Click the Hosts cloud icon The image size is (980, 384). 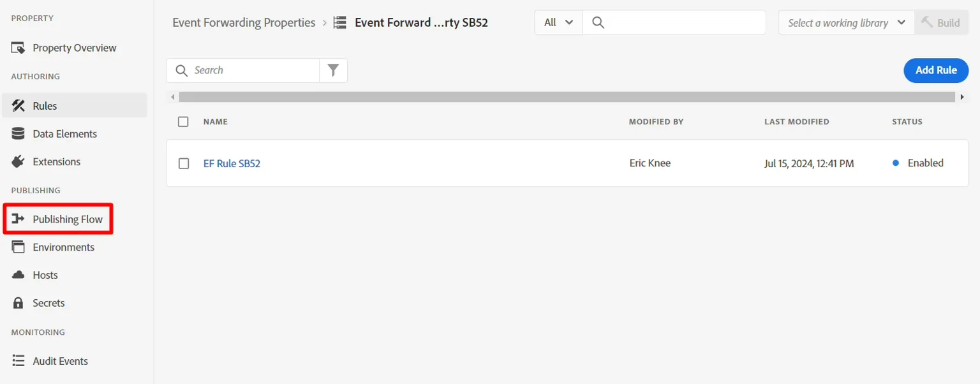tap(19, 275)
